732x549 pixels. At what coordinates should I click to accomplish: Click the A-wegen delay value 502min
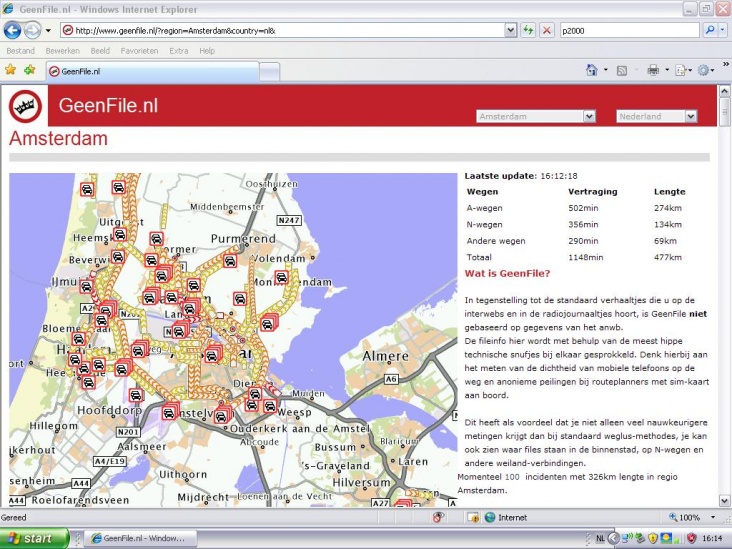point(583,208)
